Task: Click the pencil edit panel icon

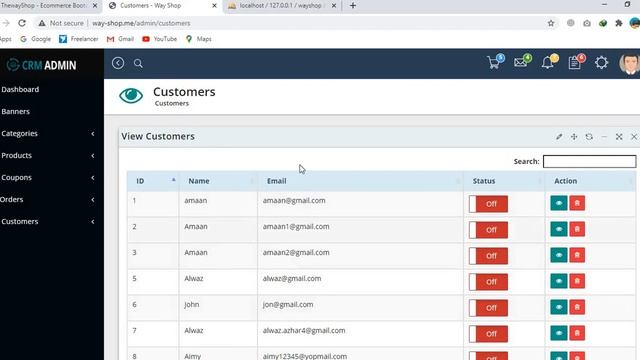Action: tap(559, 137)
